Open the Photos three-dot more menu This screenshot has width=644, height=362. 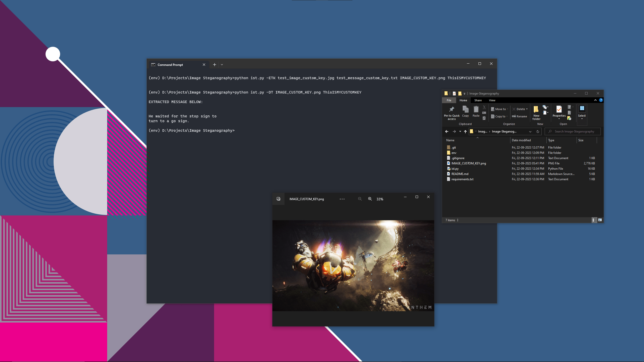342,199
